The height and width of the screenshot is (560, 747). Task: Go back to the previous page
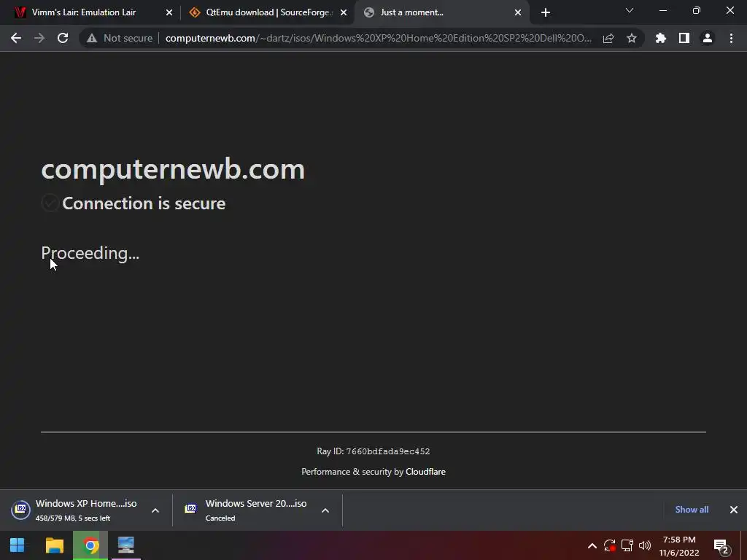(x=16, y=38)
